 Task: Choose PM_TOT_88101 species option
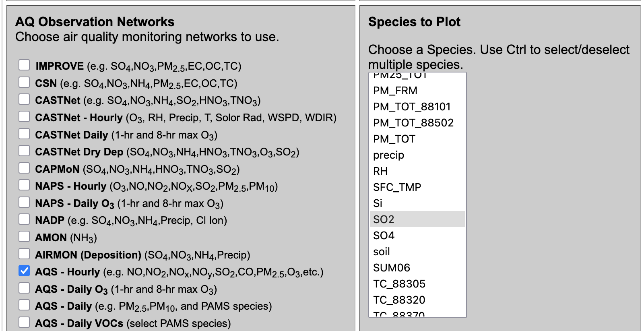tap(417, 107)
